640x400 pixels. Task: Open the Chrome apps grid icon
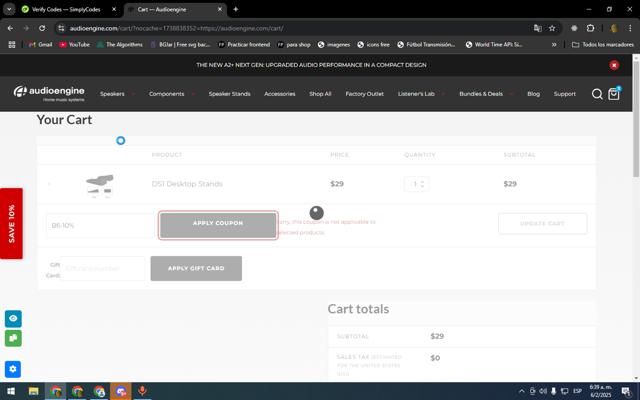12,44
